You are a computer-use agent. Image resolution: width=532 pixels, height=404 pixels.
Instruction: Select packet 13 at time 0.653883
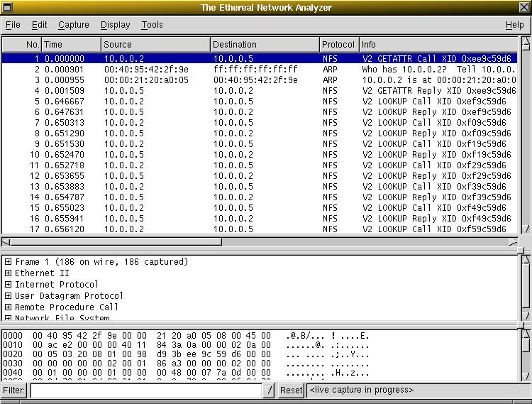(x=260, y=187)
